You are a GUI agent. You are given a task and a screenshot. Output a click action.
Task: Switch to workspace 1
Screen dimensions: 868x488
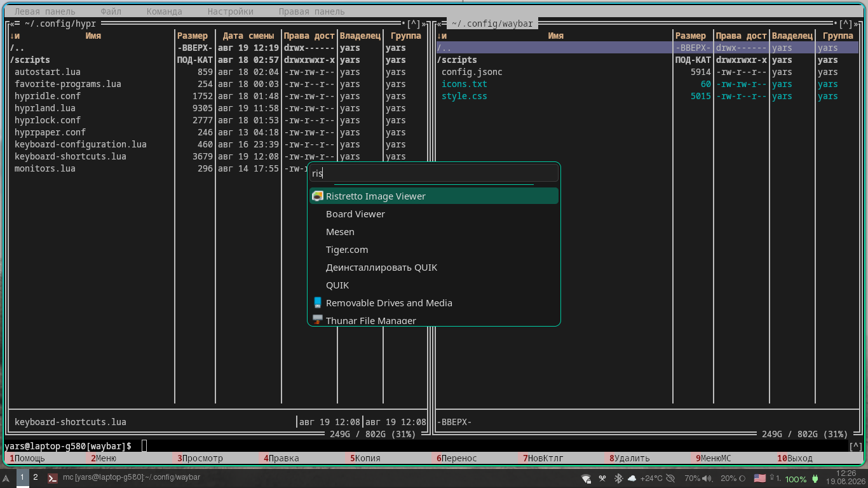22,477
